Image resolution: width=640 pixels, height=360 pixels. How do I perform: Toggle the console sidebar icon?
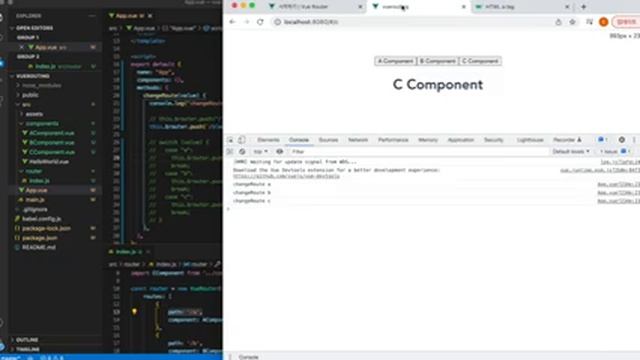(x=230, y=151)
